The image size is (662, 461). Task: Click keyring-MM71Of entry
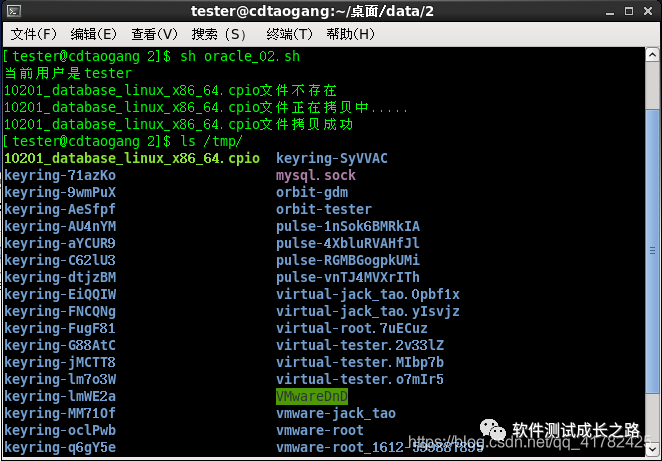pyautogui.click(x=60, y=413)
